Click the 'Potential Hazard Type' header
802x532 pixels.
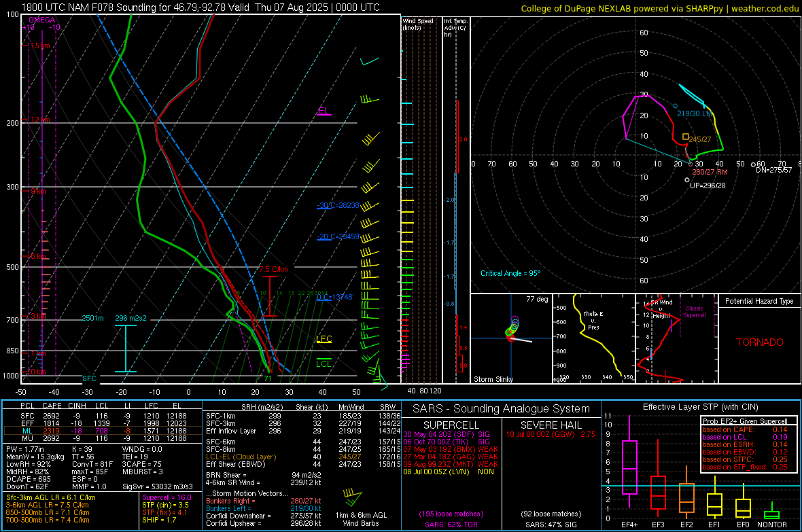pyautogui.click(x=759, y=301)
